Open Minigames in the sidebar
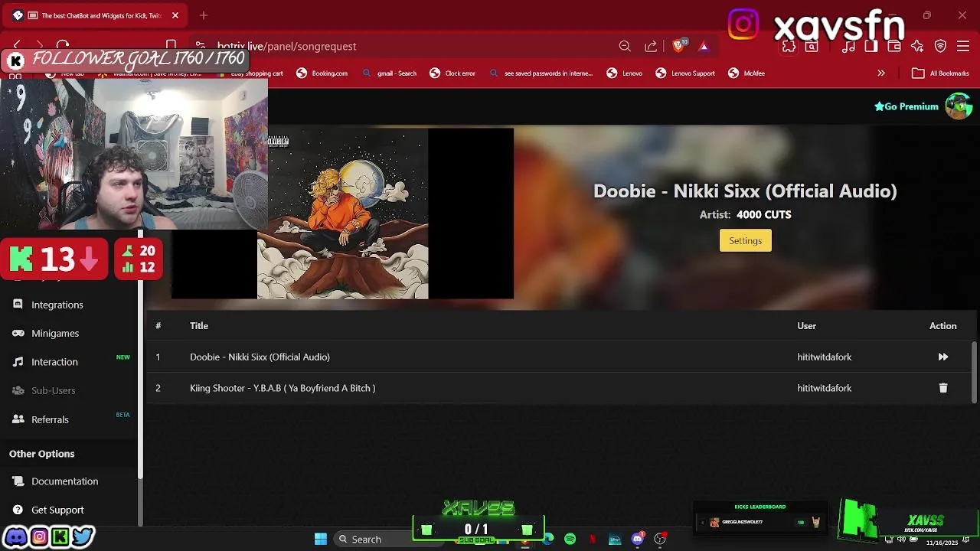 55,333
